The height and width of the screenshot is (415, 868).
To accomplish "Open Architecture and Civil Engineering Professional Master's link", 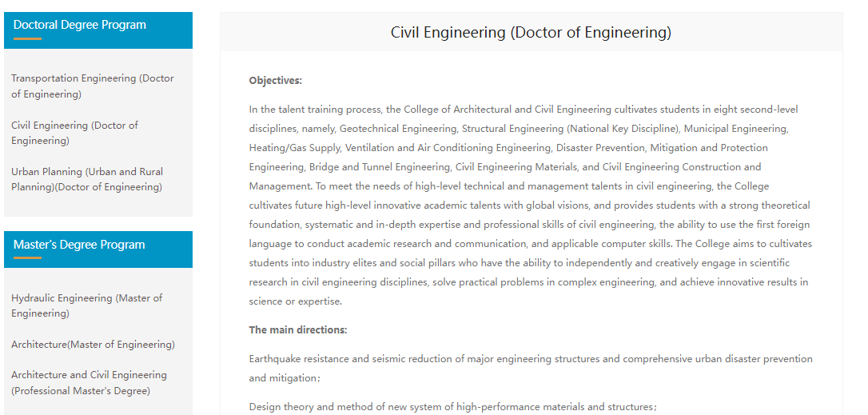I will click(x=89, y=382).
